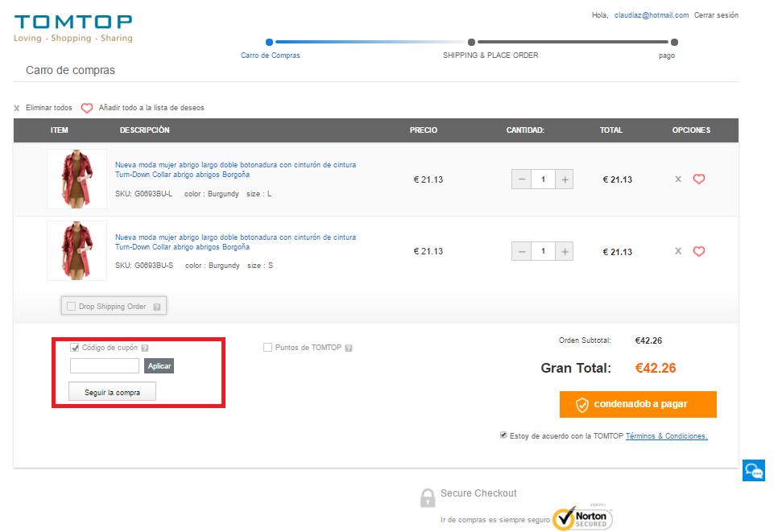Uncheck the Código de cupón checkbox

(74, 348)
